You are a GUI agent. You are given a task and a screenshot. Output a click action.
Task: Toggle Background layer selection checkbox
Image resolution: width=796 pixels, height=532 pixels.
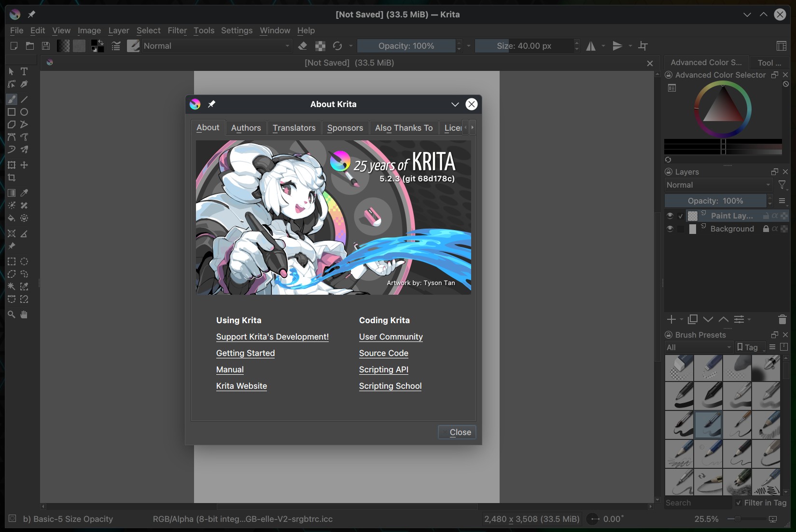[681, 229]
